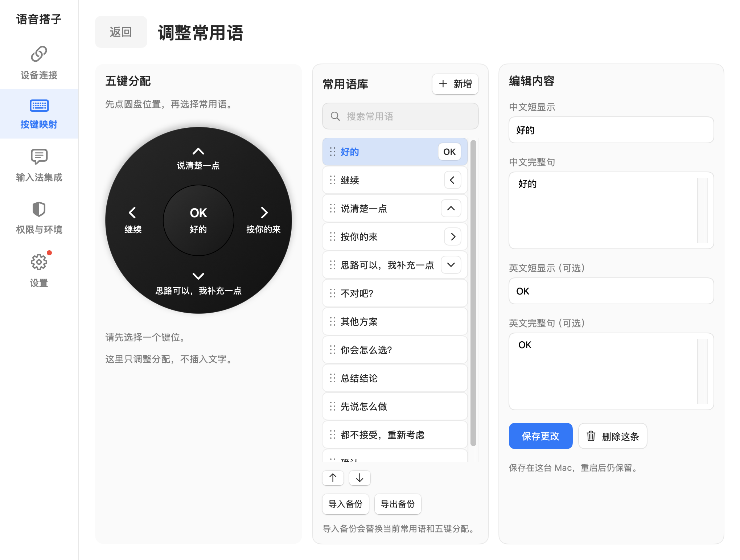740x560 pixels.
Task: Open the 权限与环境 shield icon
Action: point(39,209)
